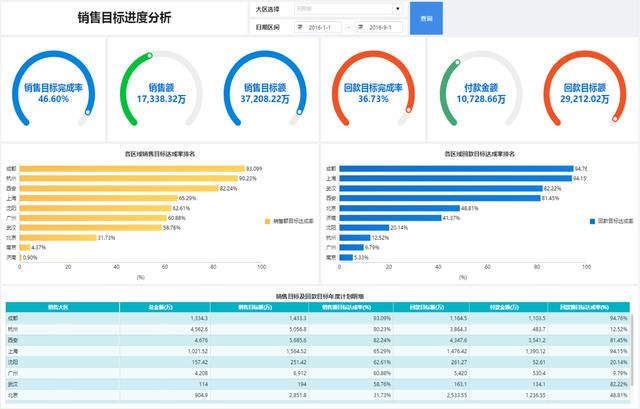Viewport: 640px width, 409px height.
Task: Click the start date field 2016-1-1
Action: click(318, 27)
